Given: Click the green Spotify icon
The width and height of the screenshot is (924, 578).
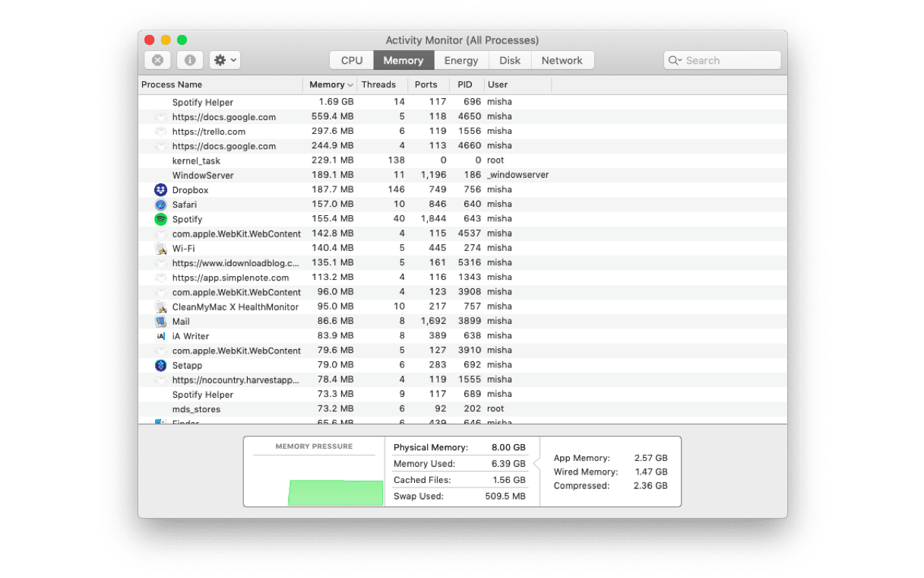Looking at the screenshot, I should [x=160, y=219].
